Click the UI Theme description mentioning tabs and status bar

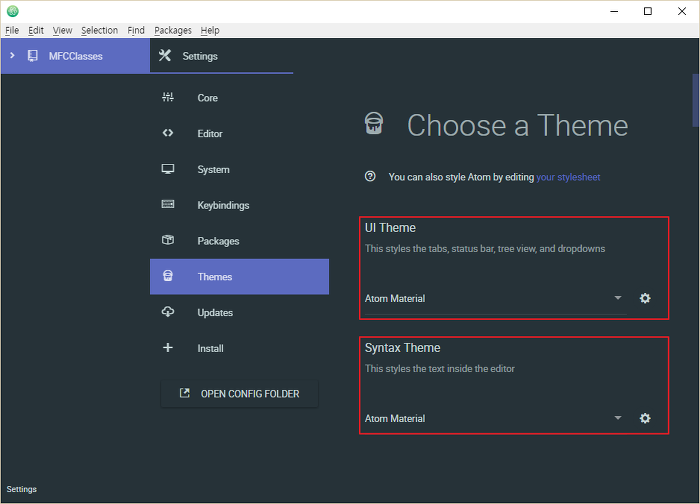pos(485,249)
